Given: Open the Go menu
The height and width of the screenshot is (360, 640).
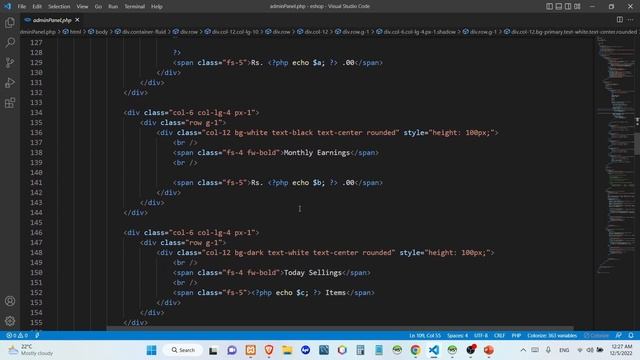Looking at the screenshot, I should click(x=98, y=7).
